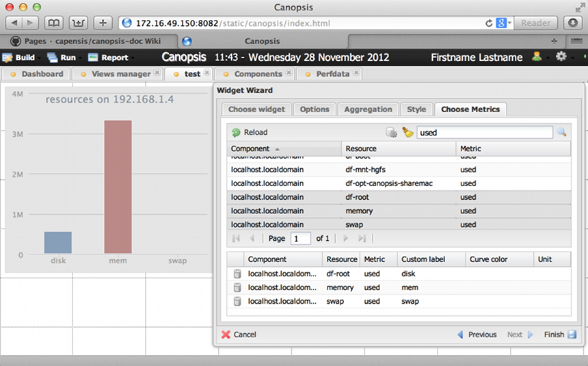Click the broom clear-search icon
Screen dimensions: 588x366
point(407,132)
